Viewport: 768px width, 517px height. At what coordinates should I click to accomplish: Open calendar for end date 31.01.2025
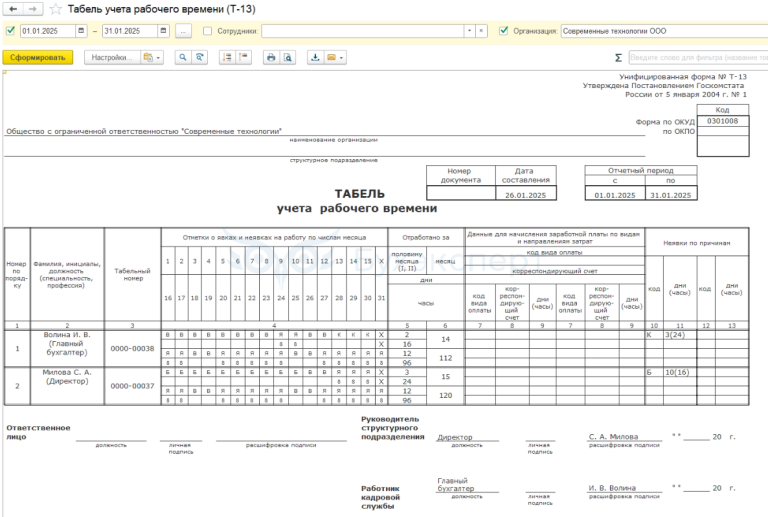pyautogui.click(x=163, y=31)
